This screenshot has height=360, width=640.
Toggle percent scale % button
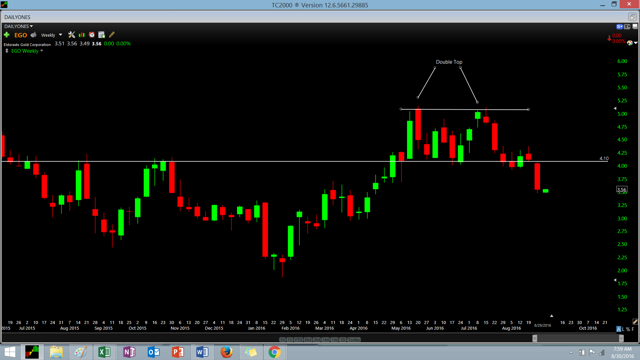click(628, 329)
